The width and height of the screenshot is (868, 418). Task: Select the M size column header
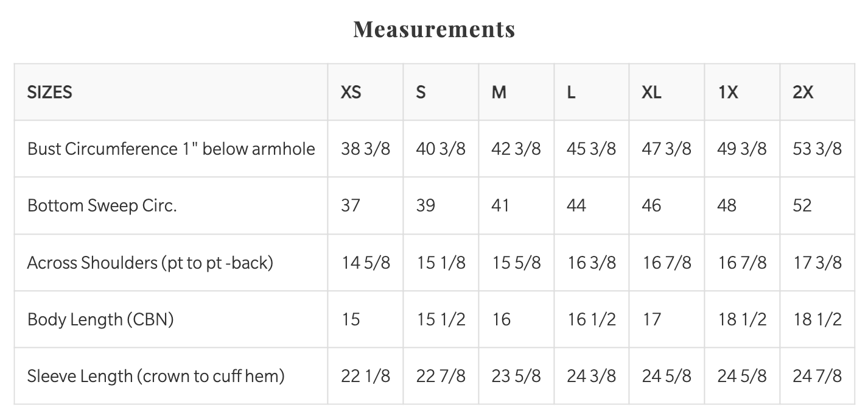pos(499,92)
